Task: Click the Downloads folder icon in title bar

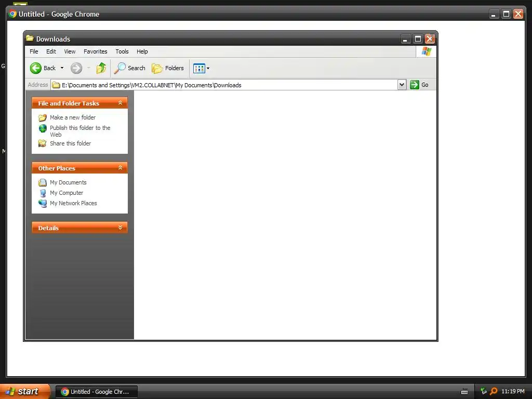Action: coord(30,38)
